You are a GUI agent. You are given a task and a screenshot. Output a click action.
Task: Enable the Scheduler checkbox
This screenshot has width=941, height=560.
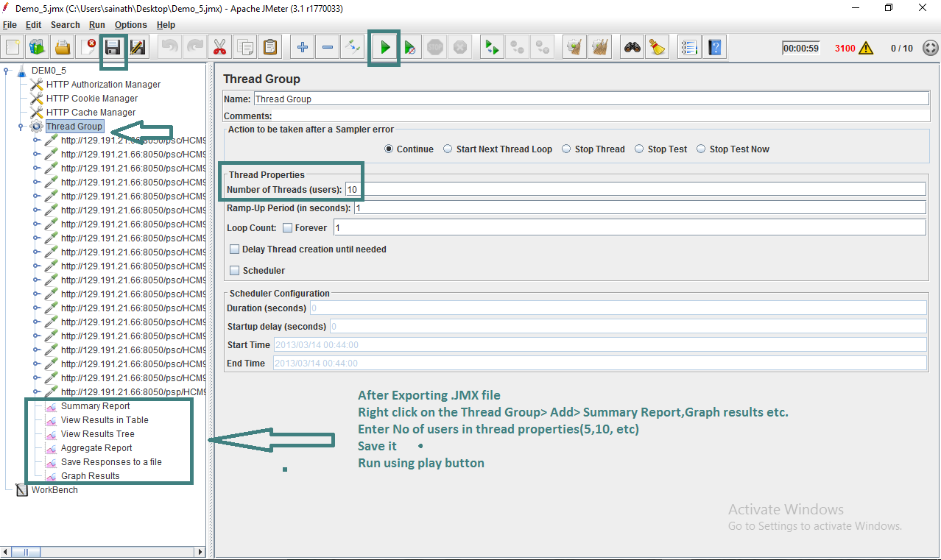235,271
